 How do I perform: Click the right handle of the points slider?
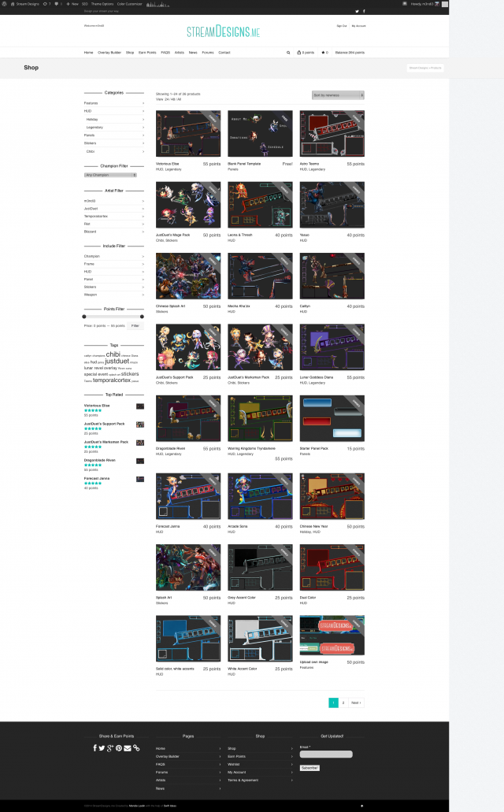tap(142, 317)
